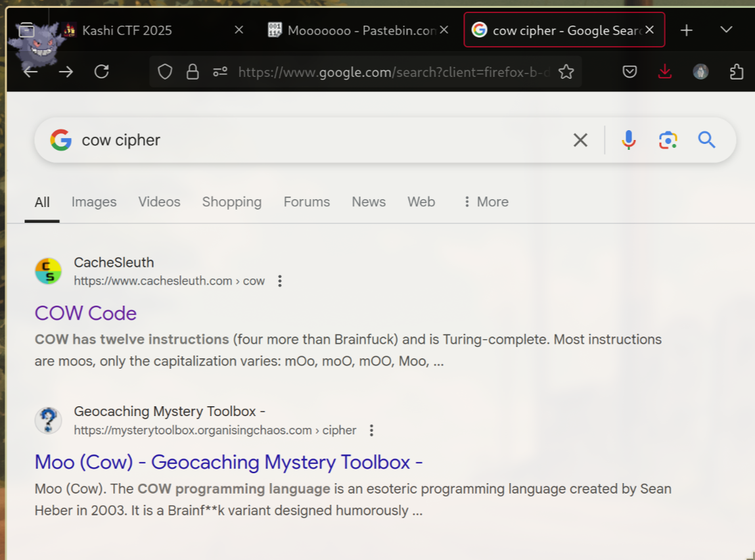Open site permissions icon in address bar
Image resolution: width=755 pixels, height=560 pixels.
220,72
